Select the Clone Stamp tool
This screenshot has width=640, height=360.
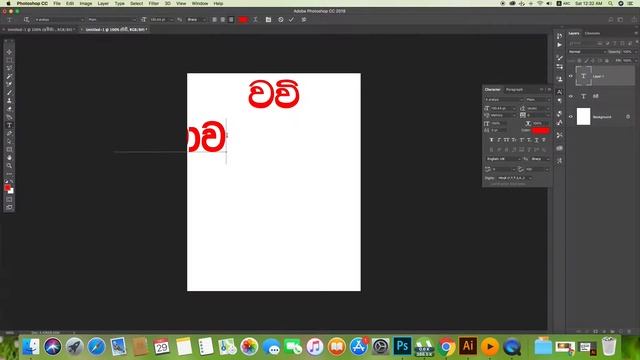tap(9, 101)
